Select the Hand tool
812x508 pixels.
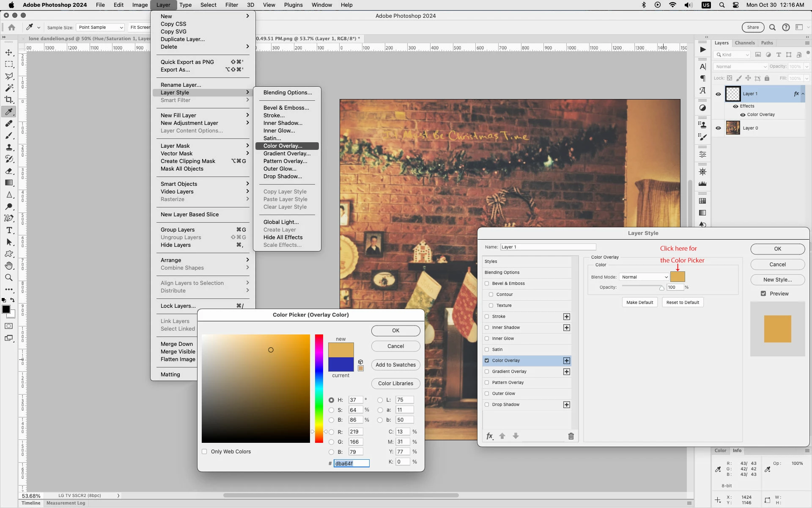[x=9, y=266]
